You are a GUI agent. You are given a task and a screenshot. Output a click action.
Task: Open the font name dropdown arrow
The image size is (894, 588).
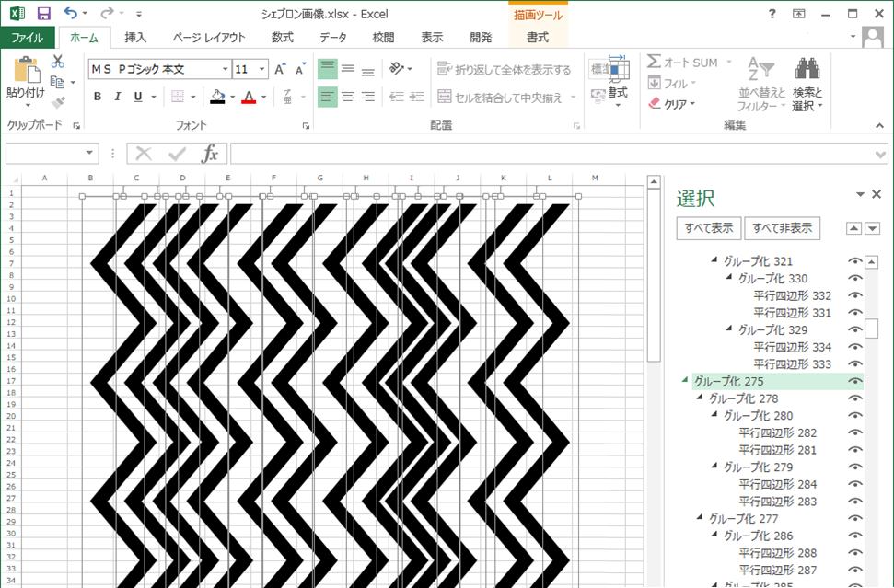click(225, 69)
